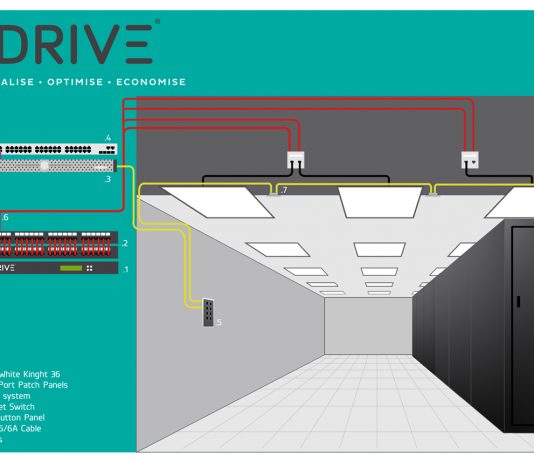Click the OPTIMISE tagline word
534x462 pixels.
tap(75, 82)
